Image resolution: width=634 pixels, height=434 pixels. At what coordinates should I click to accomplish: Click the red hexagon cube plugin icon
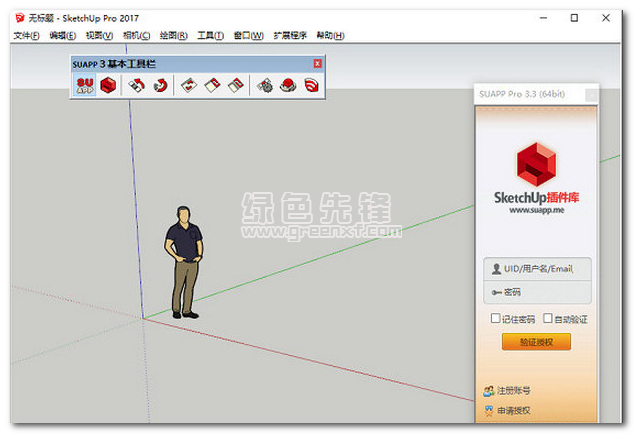108,85
